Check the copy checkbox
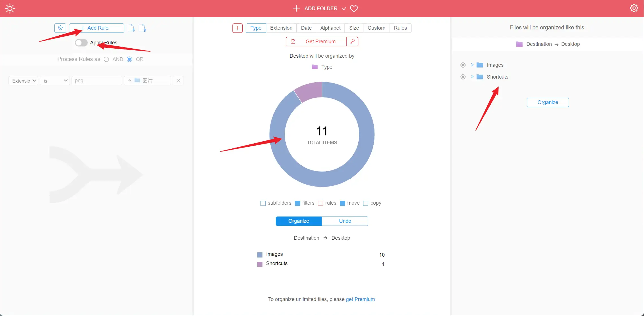 click(x=366, y=203)
